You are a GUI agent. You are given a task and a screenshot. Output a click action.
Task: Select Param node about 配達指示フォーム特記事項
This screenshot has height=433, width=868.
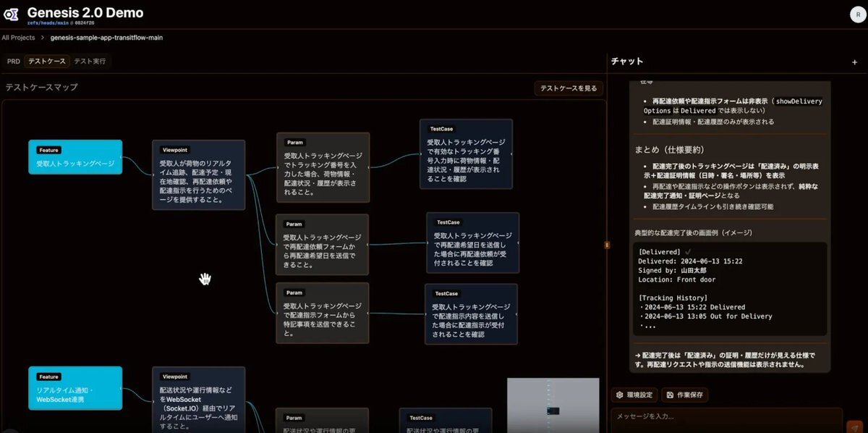[x=323, y=313]
